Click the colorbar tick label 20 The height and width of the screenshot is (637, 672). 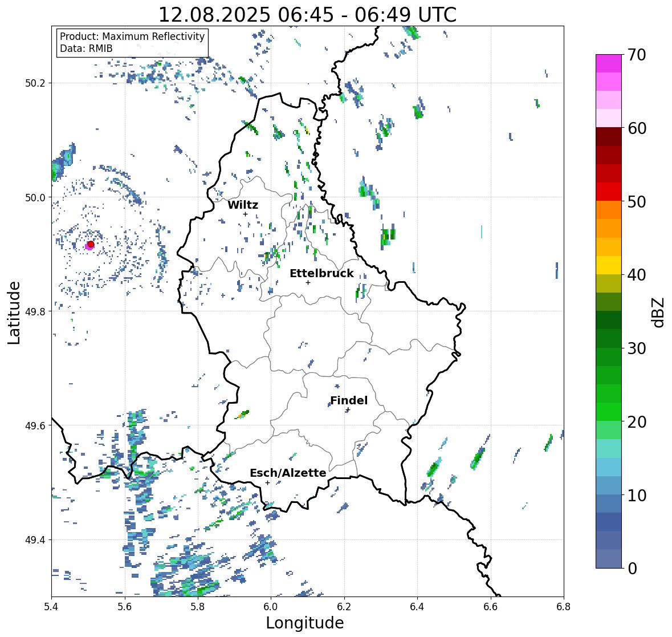(x=637, y=421)
